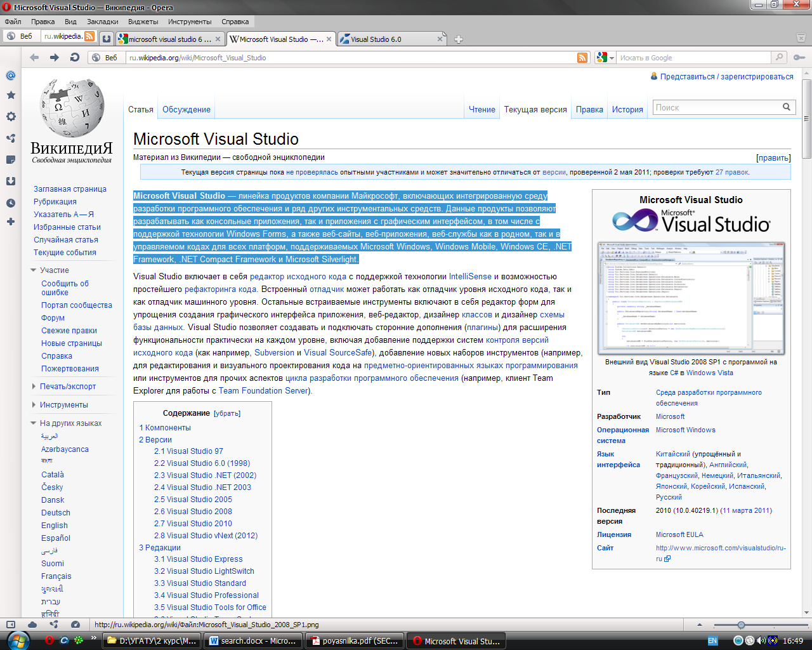Expand the 'Печать/экспорт' sidebar section
The width and height of the screenshot is (812, 650).
tap(34, 387)
